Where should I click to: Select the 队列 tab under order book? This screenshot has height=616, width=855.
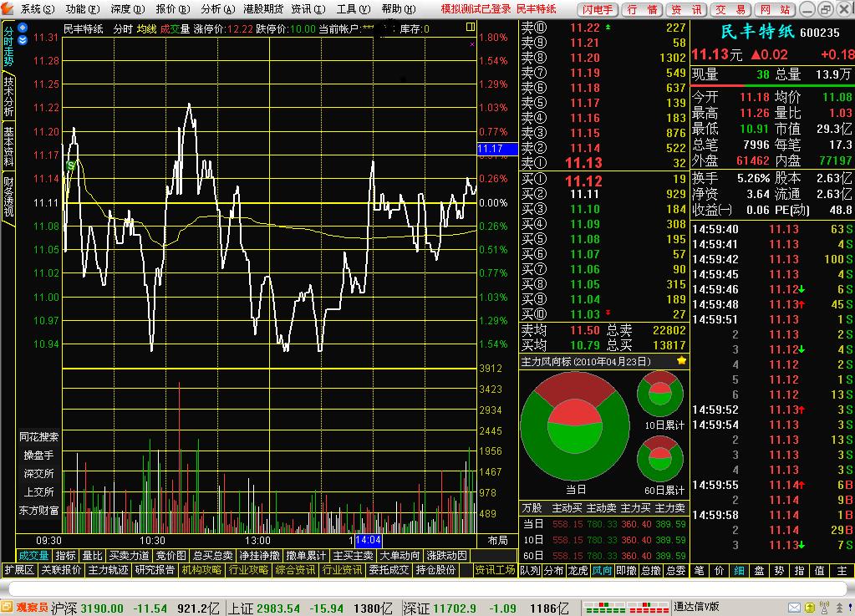coord(530,570)
